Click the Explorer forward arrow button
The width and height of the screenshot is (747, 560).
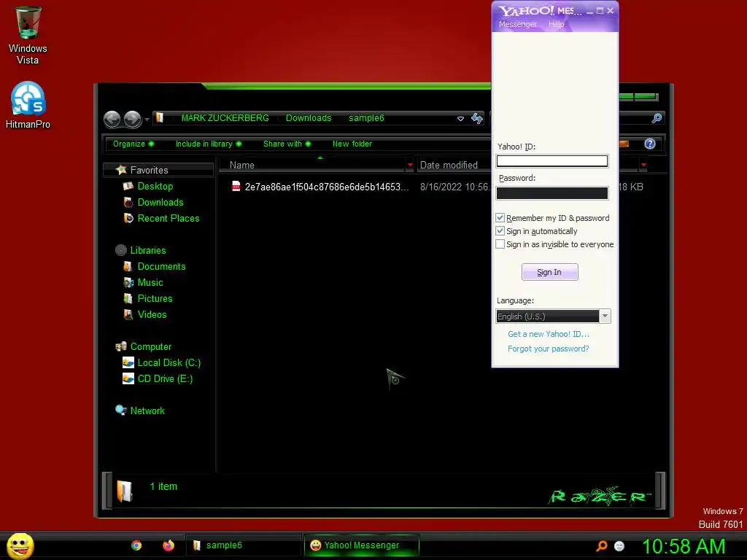[x=133, y=119]
